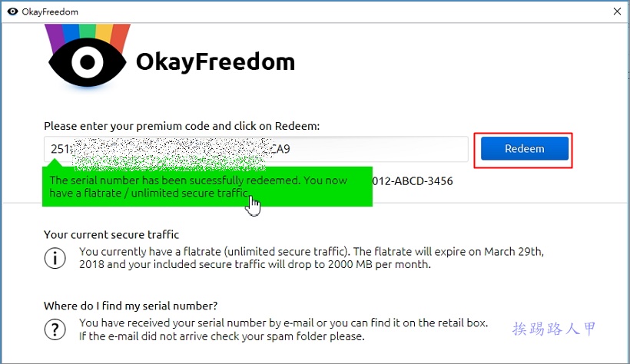Click the "Please enter your premium code" label
Screen dimensions: 630x364
[x=181, y=126]
